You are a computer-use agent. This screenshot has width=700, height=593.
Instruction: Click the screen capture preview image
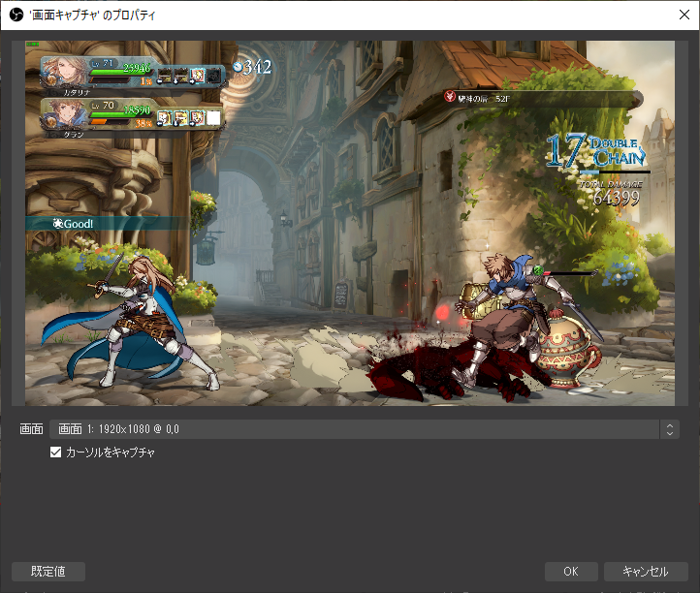pos(350,223)
